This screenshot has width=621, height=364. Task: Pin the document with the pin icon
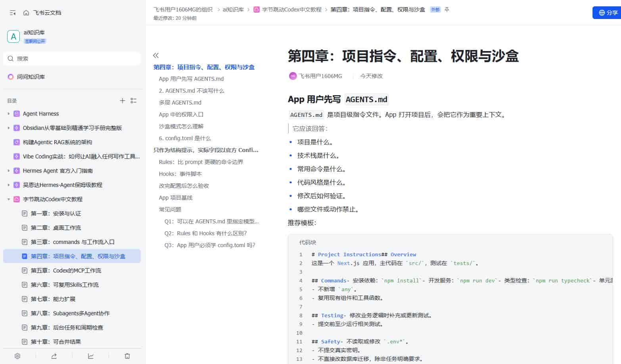(447, 10)
